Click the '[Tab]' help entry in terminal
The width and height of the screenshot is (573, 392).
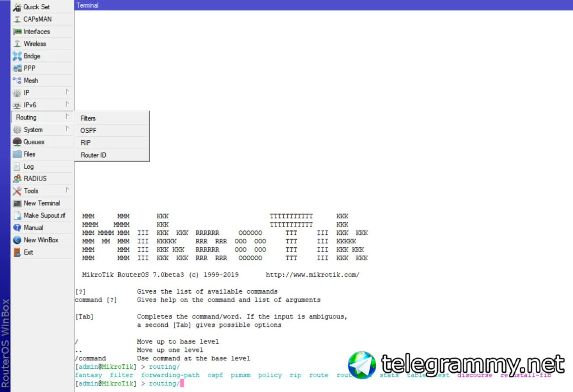(84, 316)
